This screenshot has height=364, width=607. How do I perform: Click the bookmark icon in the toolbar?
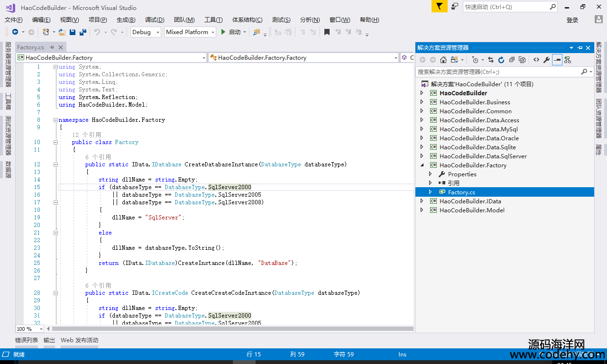pos(327,32)
